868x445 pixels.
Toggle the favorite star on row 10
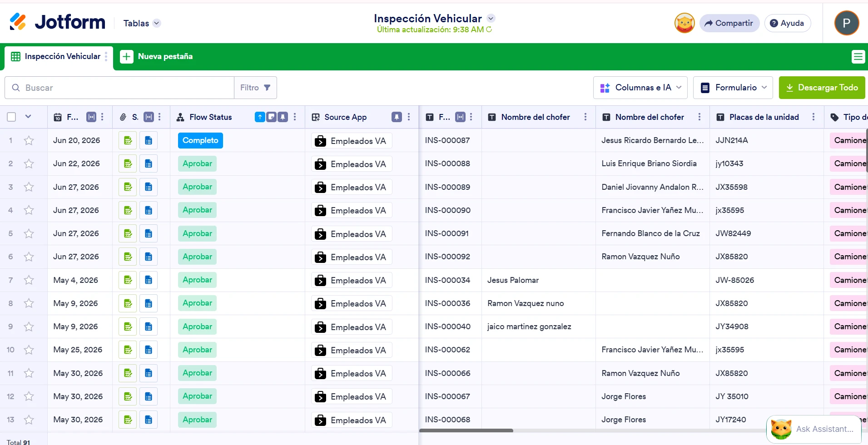(29, 350)
